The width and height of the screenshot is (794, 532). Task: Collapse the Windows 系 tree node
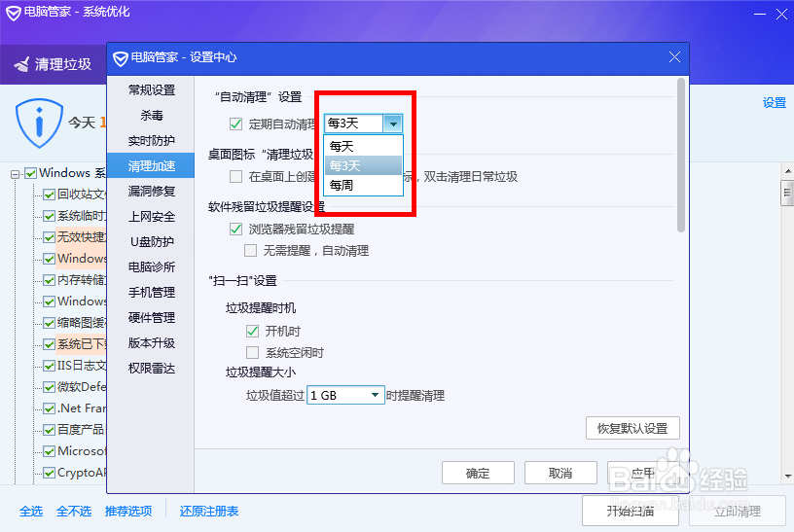pos(16,174)
